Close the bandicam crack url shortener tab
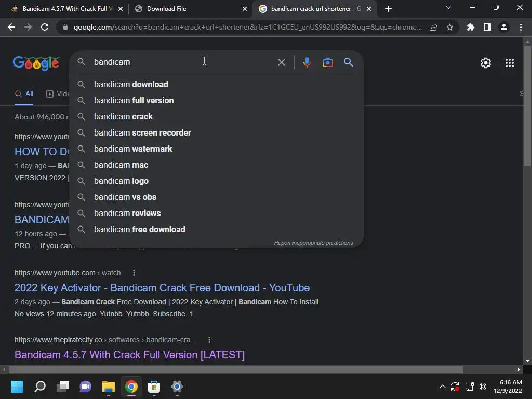Viewport: 532px width, 399px height. coord(369,9)
